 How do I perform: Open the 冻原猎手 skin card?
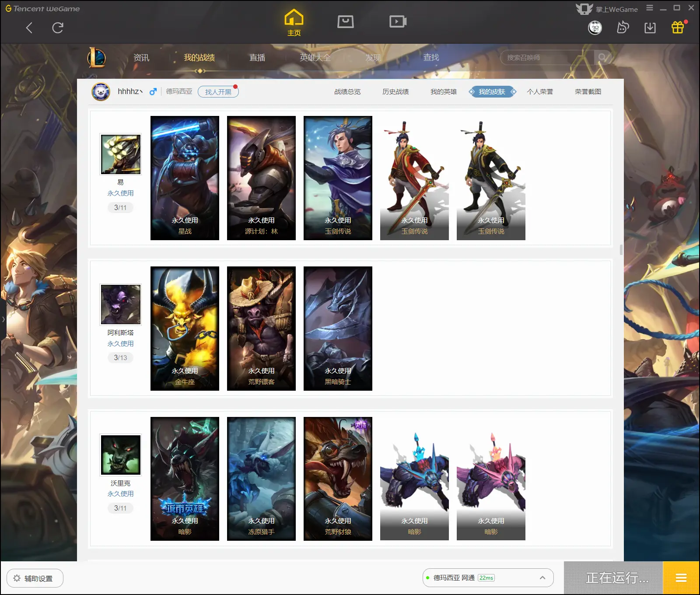261,479
